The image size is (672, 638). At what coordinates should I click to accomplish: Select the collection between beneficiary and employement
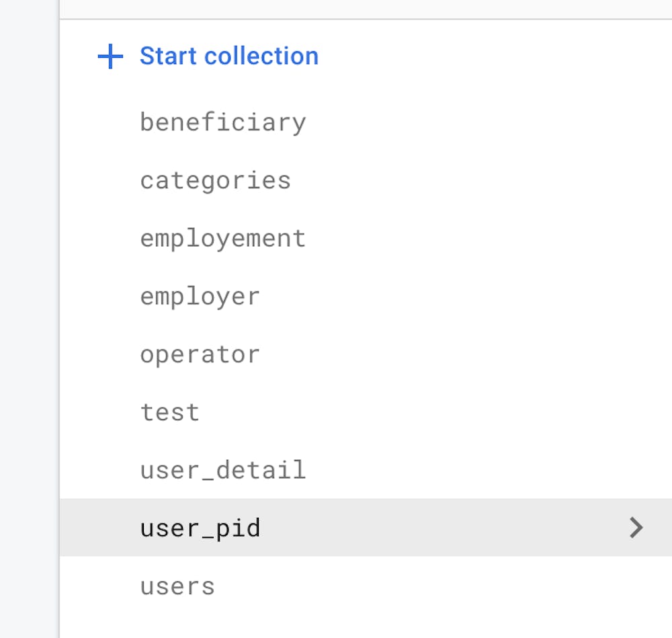click(x=215, y=180)
